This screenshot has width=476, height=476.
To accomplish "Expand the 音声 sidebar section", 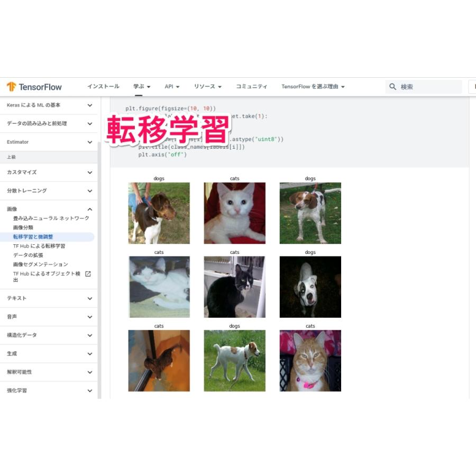I will coord(49,316).
